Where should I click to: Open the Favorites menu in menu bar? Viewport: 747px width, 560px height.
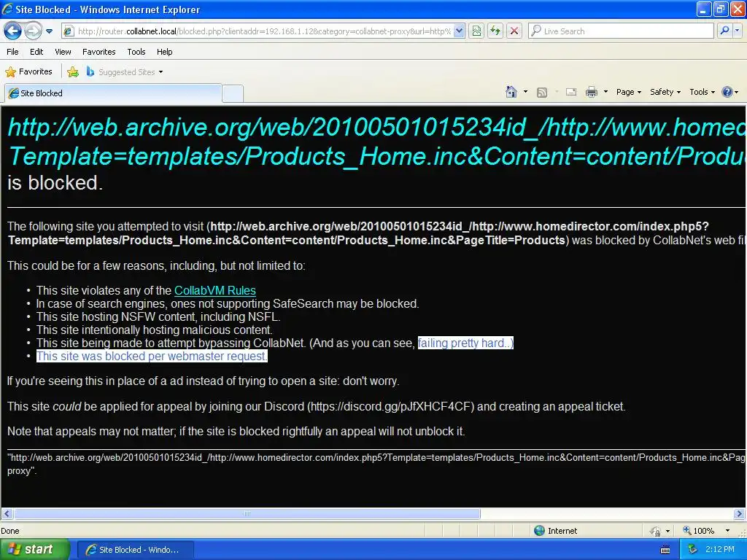pyautogui.click(x=98, y=52)
